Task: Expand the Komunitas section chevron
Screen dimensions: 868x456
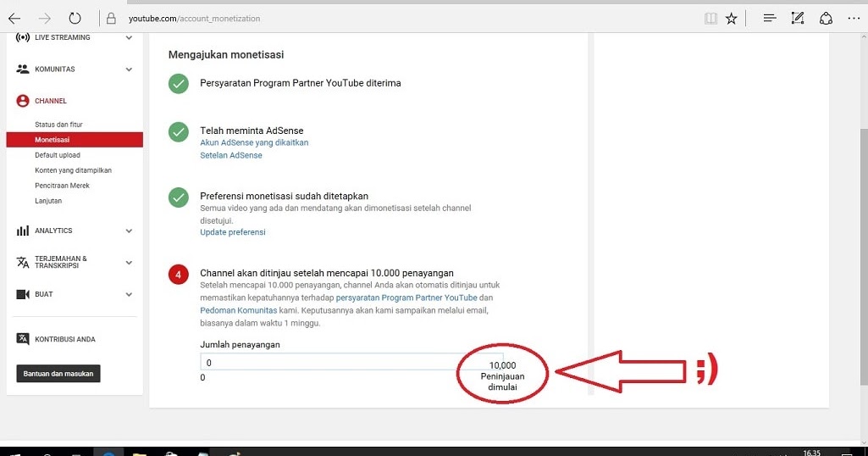Action: tap(129, 70)
